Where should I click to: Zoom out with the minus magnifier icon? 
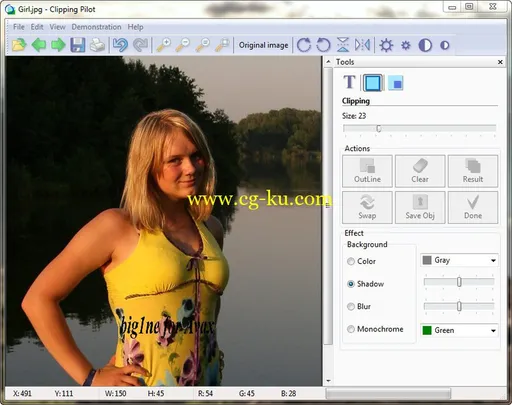[x=183, y=45]
